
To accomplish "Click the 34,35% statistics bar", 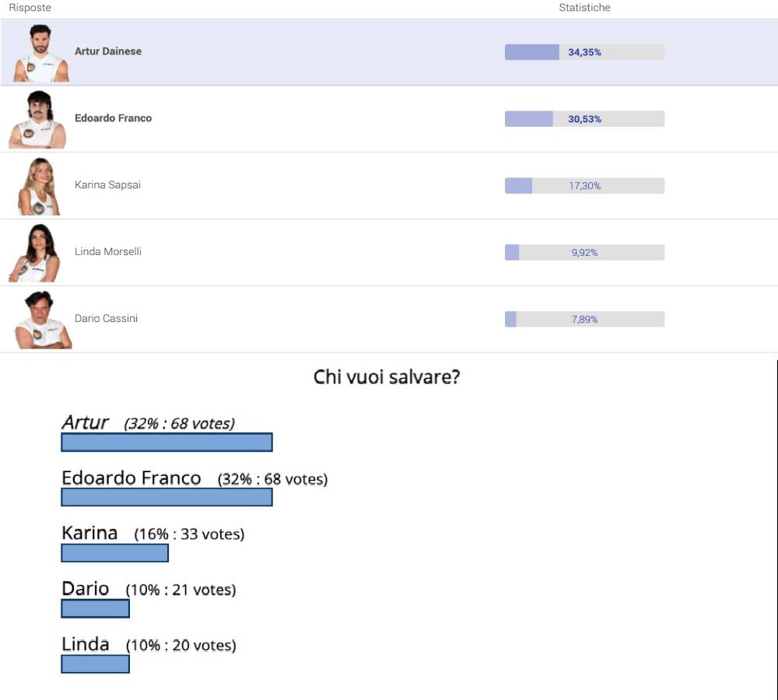I will coord(584,52).
